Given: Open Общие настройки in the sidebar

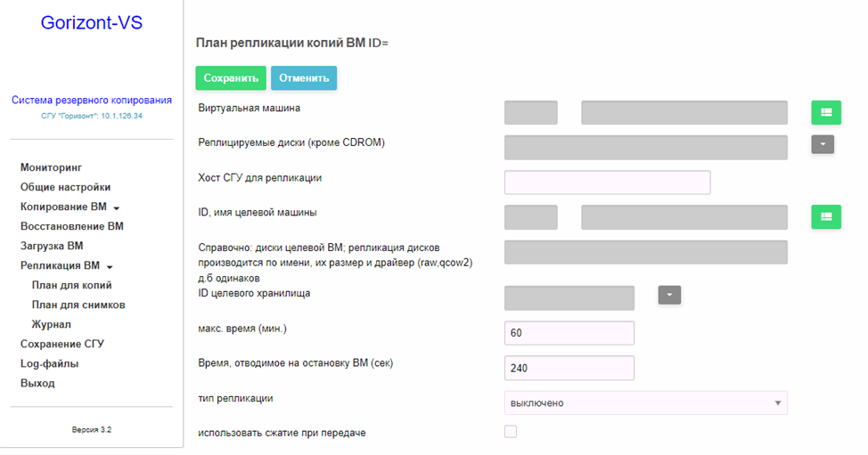Looking at the screenshot, I should click(x=65, y=187).
